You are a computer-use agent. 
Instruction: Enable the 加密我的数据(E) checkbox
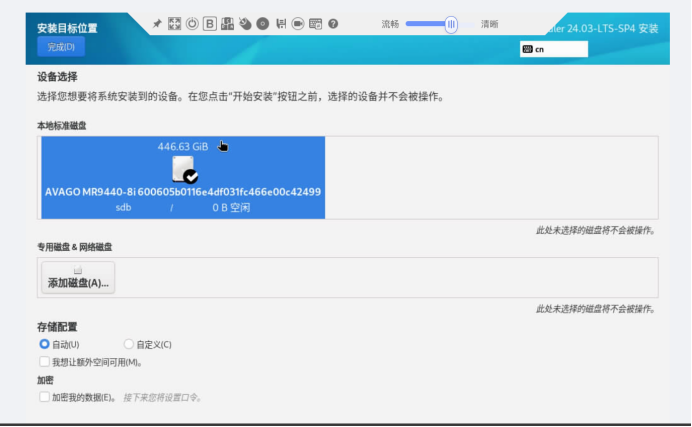(44, 397)
